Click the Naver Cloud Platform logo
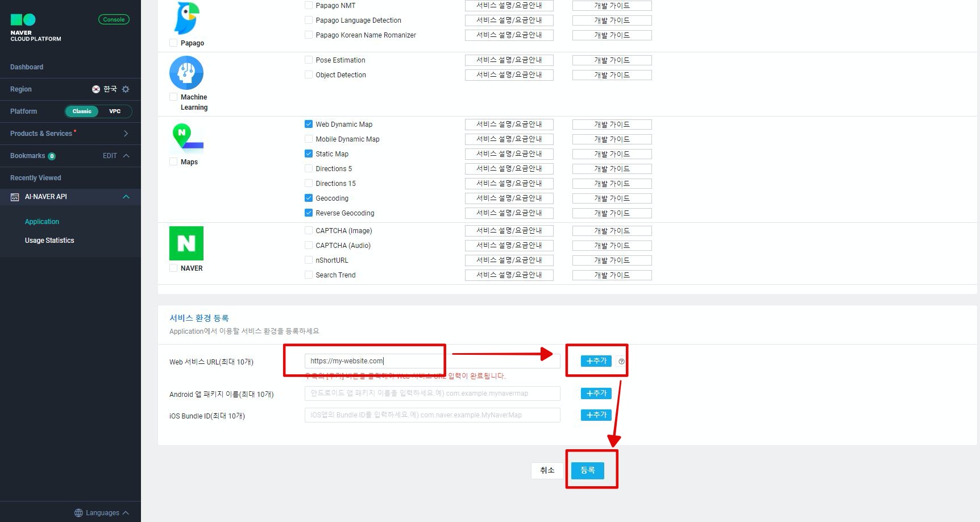The height and width of the screenshot is (522, 980). tap(35, 28)
